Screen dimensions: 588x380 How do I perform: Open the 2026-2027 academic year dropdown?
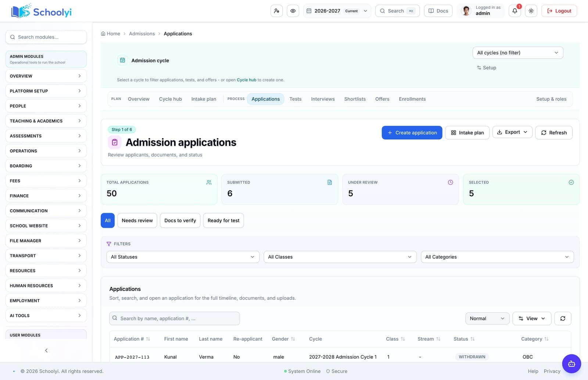click(x=337, y=11)
